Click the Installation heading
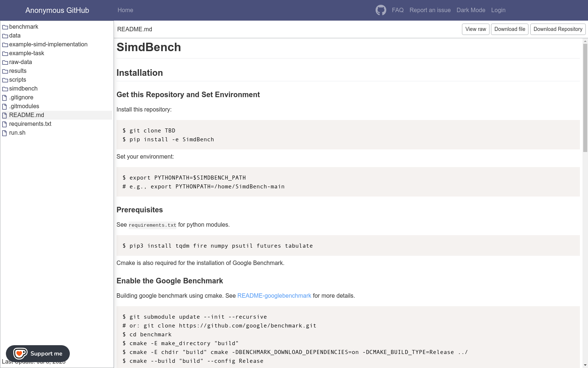The image size is (588, 368). tap(140, 73)
